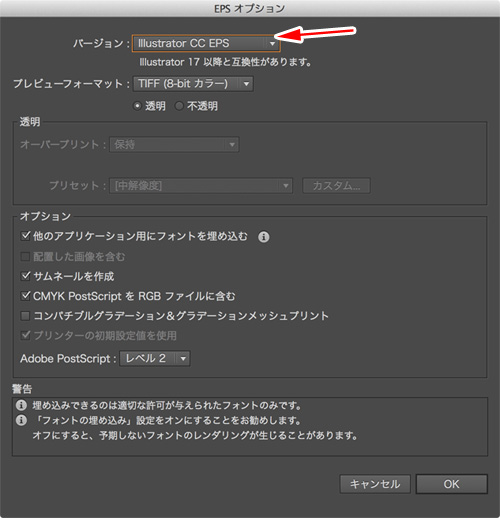The image size is (500, 518).
Task: Open the Adobe PostScript レベル 2 dropdown
Action: pyautogui.click(x=155, y=359)
